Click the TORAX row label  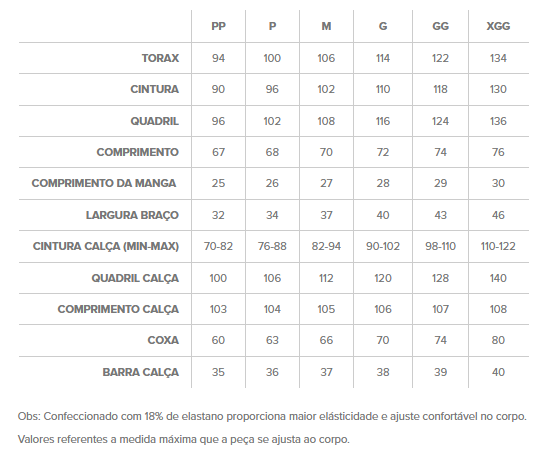click(x=160, y=58)
